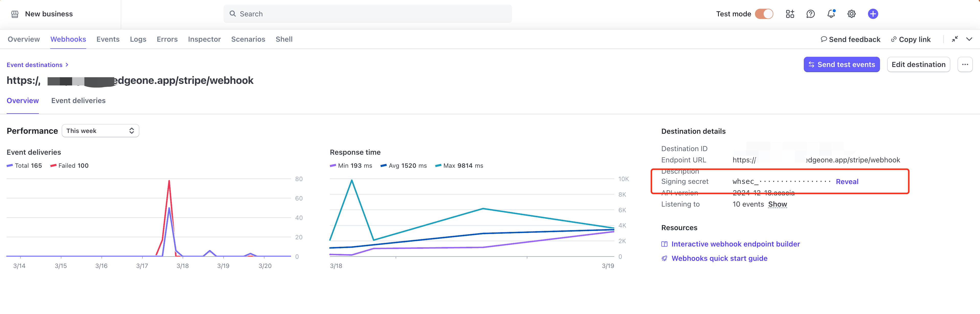
Task: Open the notifications bell
Action: [831, 14]
